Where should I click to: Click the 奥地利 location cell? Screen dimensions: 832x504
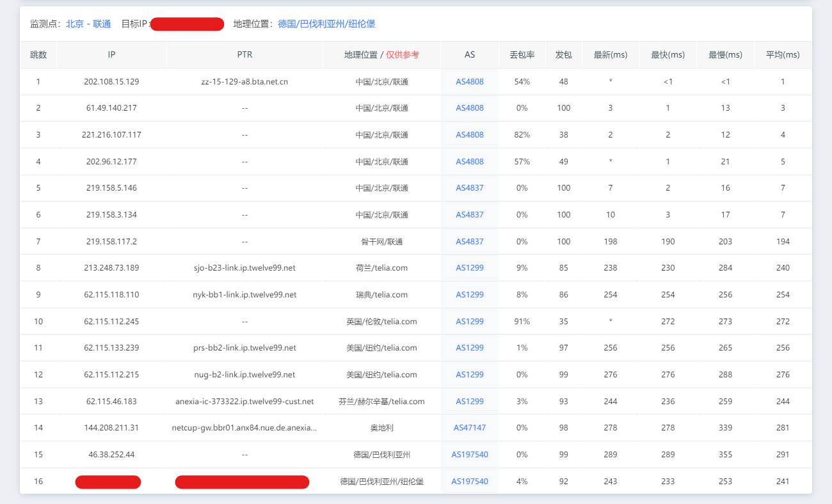tap(381, 428)
